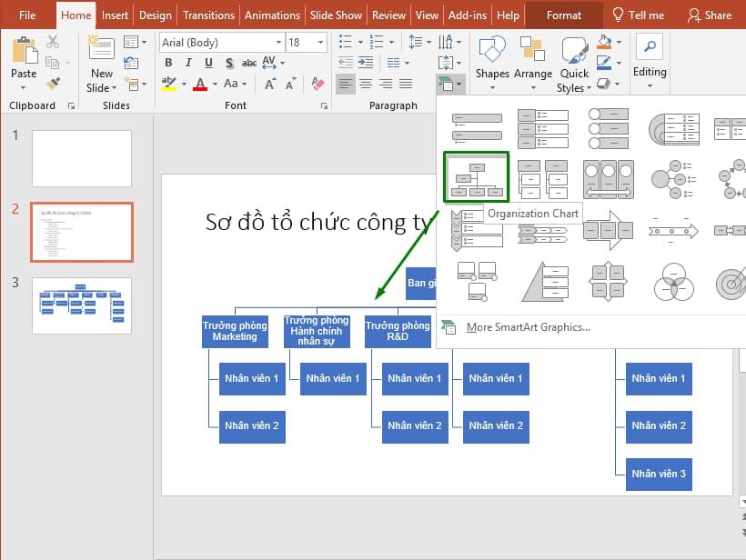Switch to the Design ribbon tab

[x=155, y=15]
